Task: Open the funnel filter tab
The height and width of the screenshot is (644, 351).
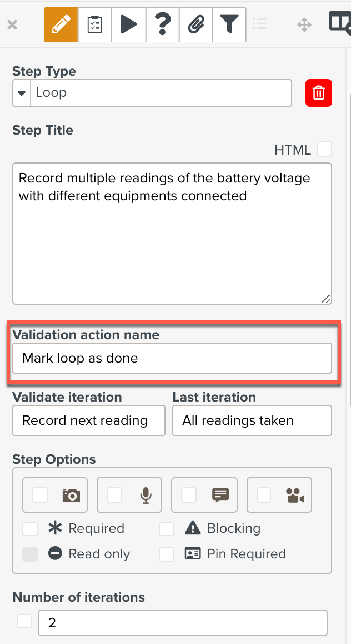Action: coord(229,24)
